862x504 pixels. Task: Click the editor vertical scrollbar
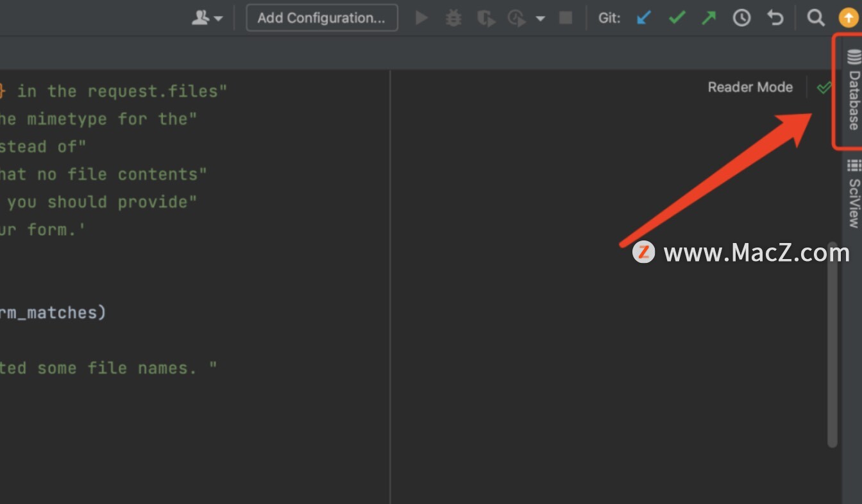click(x=832, y=344)
